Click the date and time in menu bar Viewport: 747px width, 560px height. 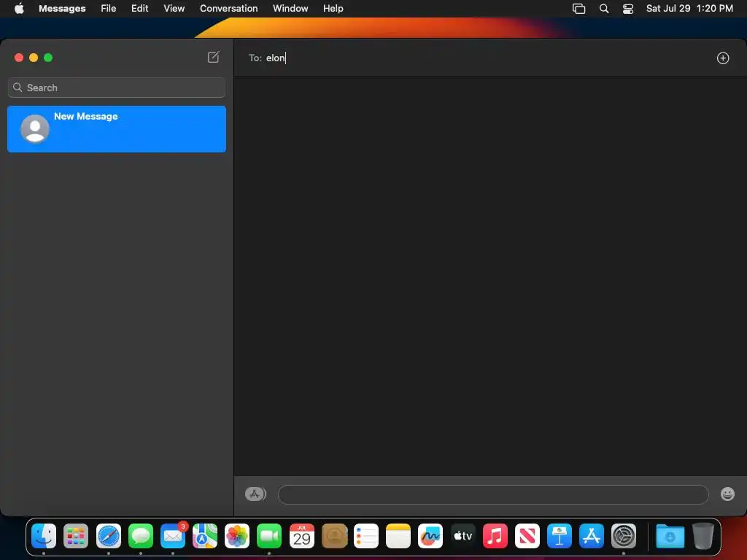pyautogui.click(x=689, y=9)
